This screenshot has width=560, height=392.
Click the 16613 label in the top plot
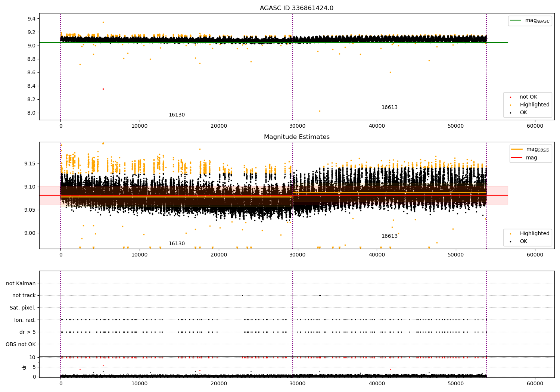coord(389,108)
